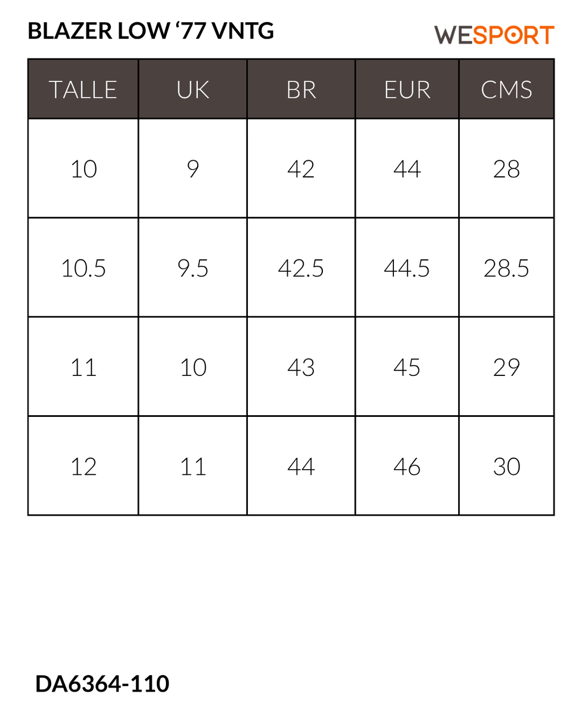
Task: Select the 45 EUR size cell
Action: [407, 367]
